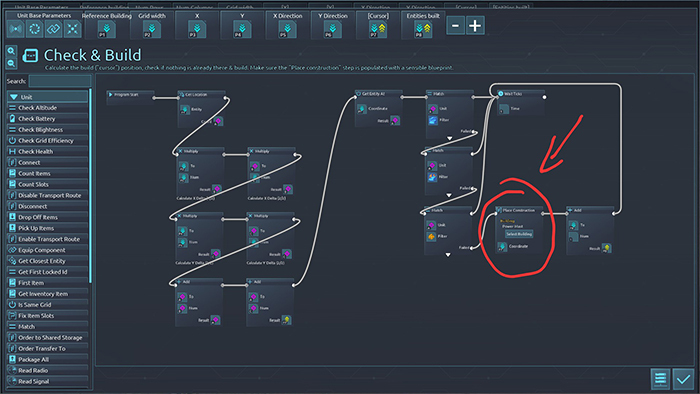Click the instruction list vertical scrollbar

click(x=90, y=187)
